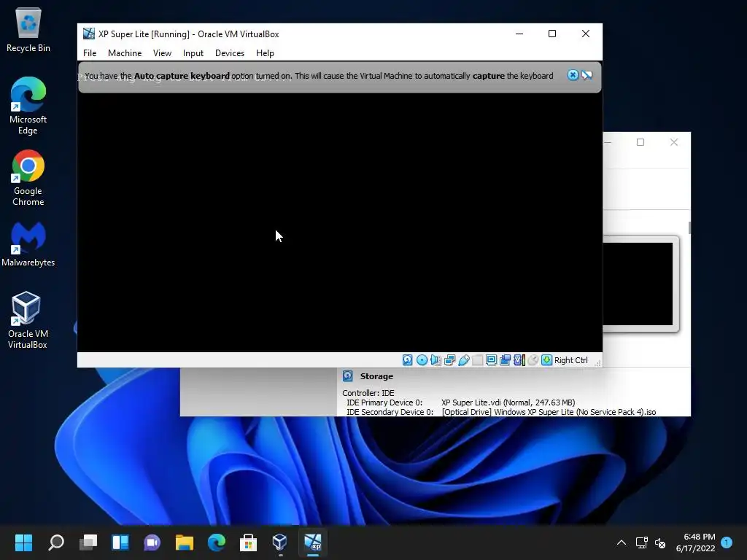
Task: Click the don't show message again icon
Action: 587,75
